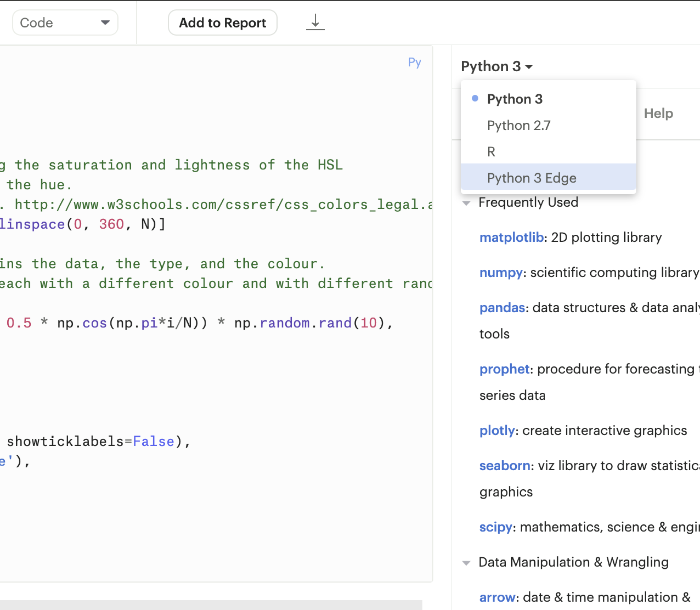Image resolution: width=700 pixels, height=610 pixels.
Task: Click the horizontal scrollbar below the code cell
Action: coord(211,605)
